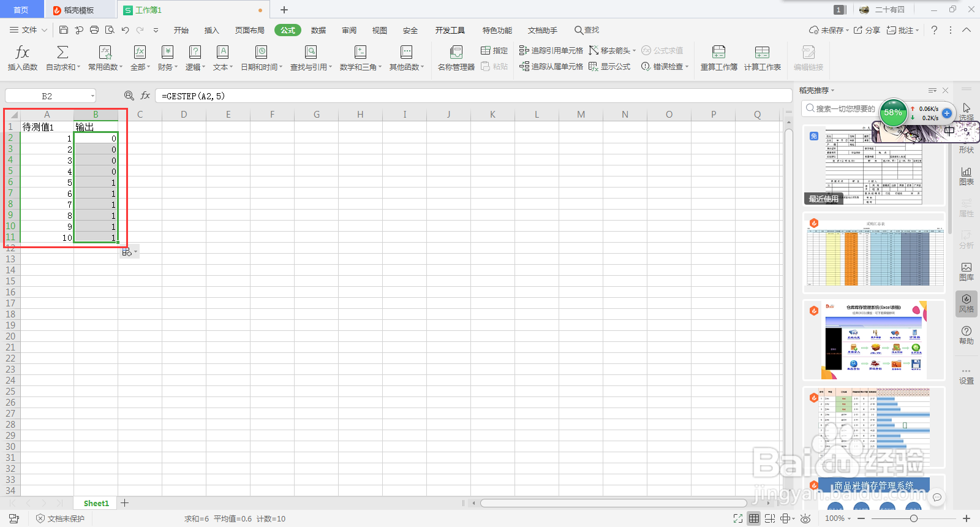This screenshot has width=980, height=527.
Task: Expand the Name Box dropdown
Action: pyautogui.click(x=92, y=96)
